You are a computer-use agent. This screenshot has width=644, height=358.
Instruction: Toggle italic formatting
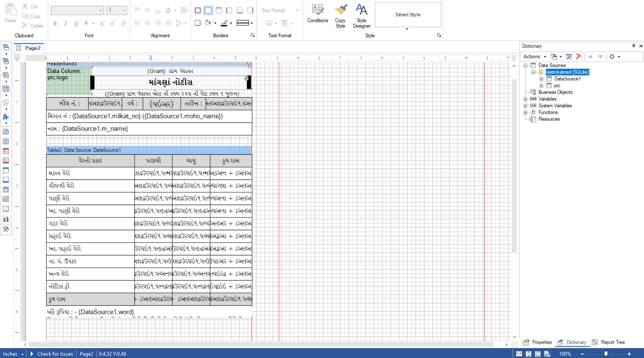pyautogui.click(x=65, y=23)
